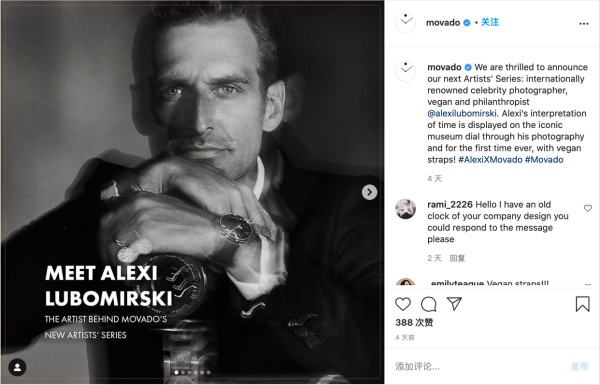
Task: Follow movado with 关注 link
Action: [x=490, y=22]
